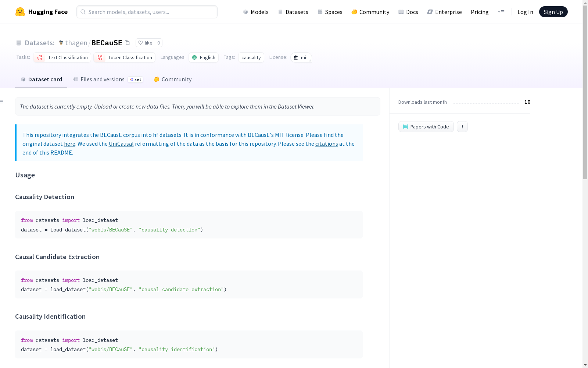Select the causality tag
This screenshot has height=368, width=588.
(251, 57)
